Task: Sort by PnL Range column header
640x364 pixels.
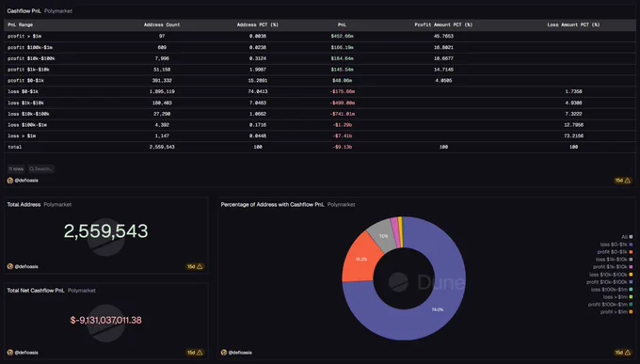Action: pos(20,24)
